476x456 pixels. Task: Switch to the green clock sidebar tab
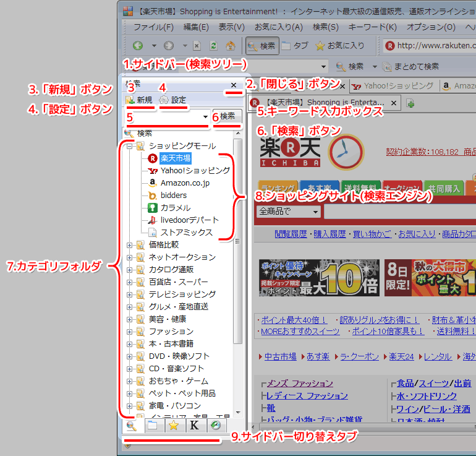coord(216,425)
